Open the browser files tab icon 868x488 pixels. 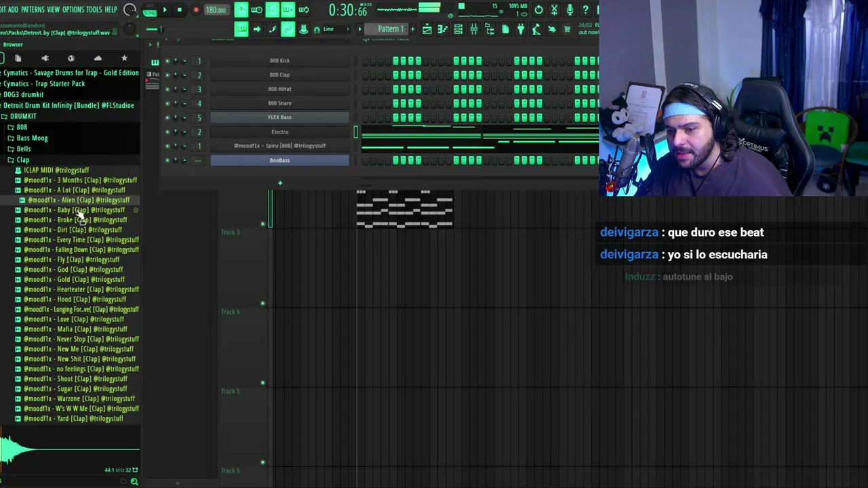pos(18,58)
